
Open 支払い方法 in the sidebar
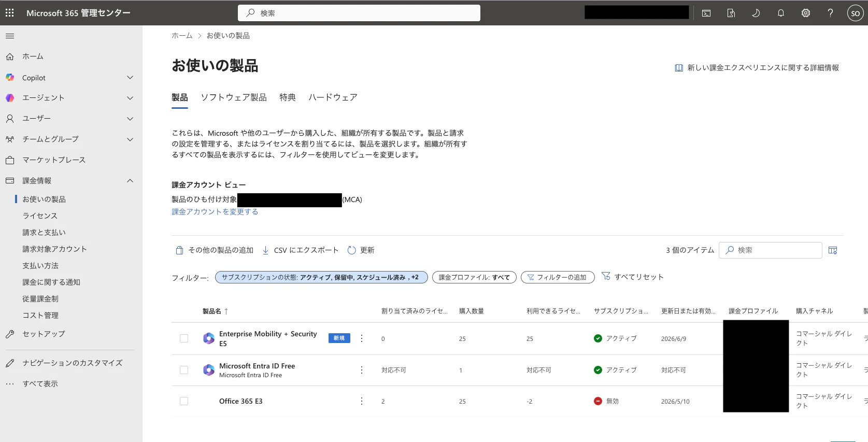[40, 266]
